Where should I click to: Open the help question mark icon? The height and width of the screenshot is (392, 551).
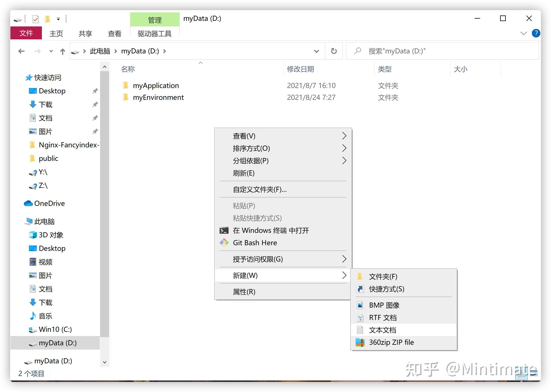coord(536,33)
